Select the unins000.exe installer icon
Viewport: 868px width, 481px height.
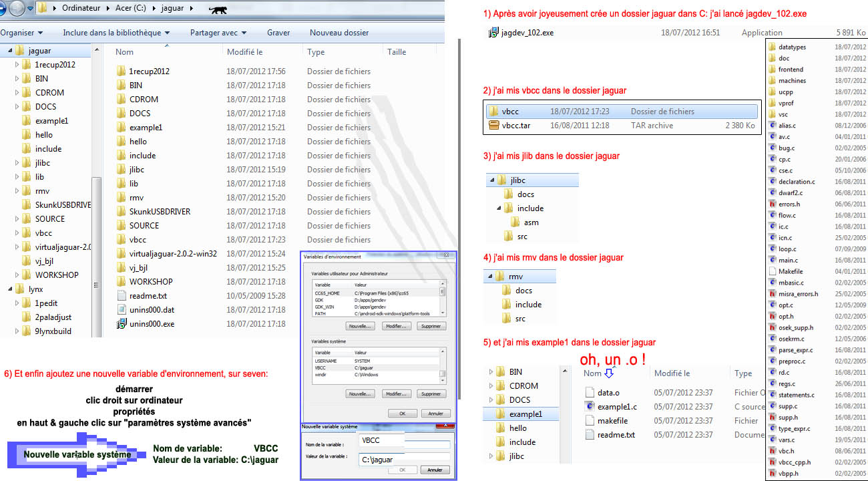[121, 324]
